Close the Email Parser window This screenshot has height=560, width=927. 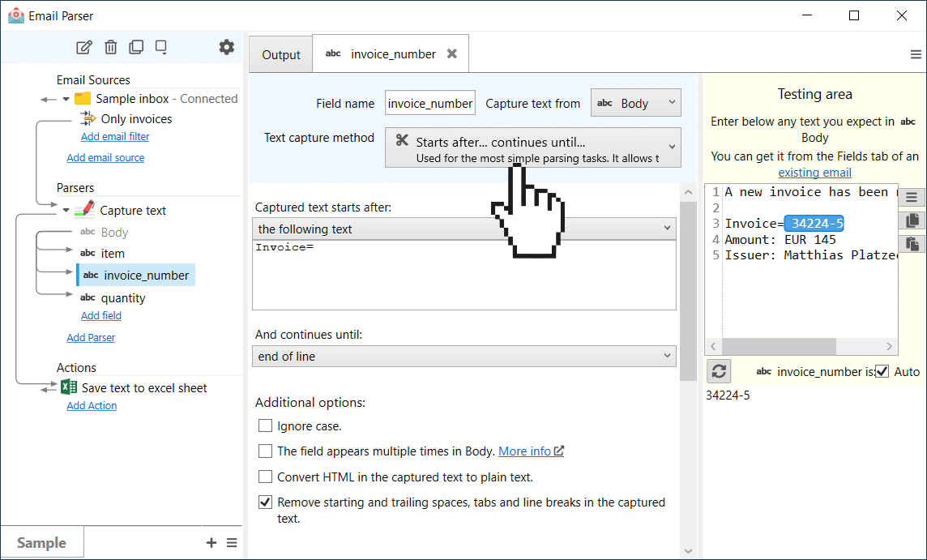point(902,15)
